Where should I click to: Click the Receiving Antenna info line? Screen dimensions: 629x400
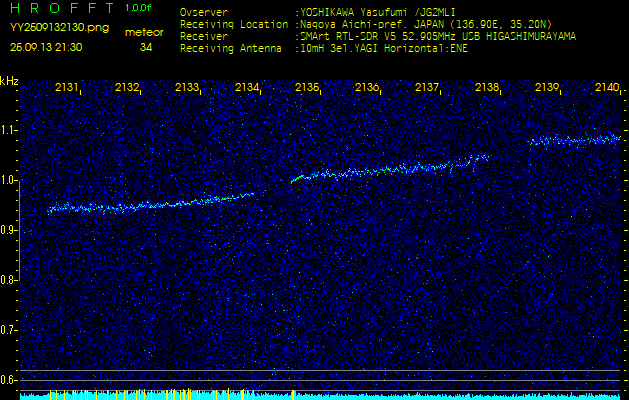pos(323,47)
